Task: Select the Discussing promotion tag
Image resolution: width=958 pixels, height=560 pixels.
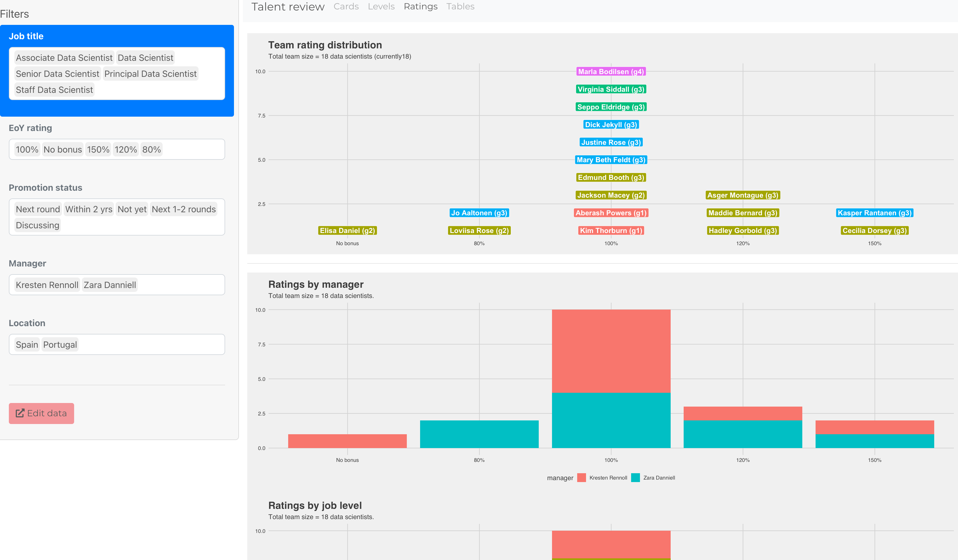Action: point(38,225)
